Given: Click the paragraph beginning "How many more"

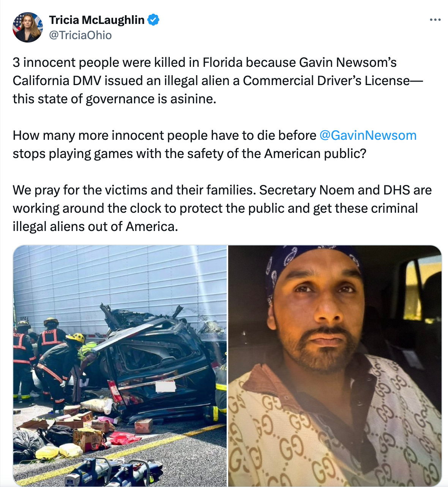Looking at the screenshot, I should 215,144.
